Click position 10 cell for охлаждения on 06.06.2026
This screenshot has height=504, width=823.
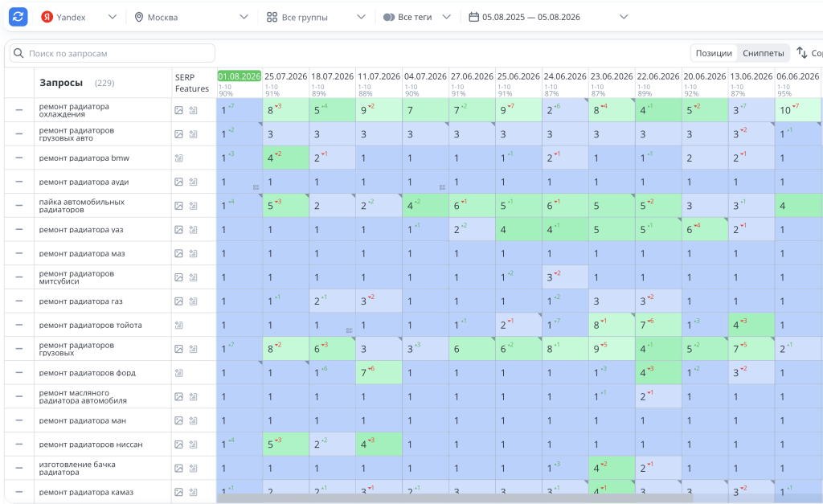click(798, 110)
